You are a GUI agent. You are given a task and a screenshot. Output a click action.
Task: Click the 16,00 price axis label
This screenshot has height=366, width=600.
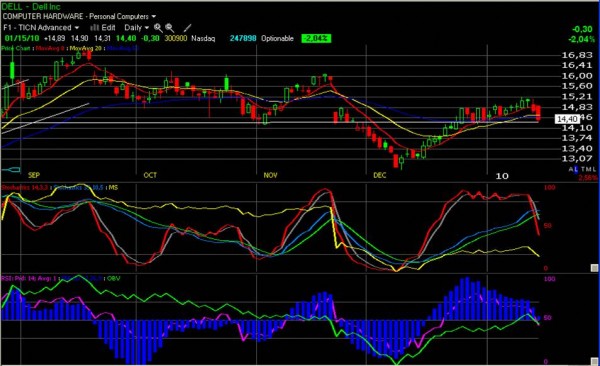[x=577, y=75]
